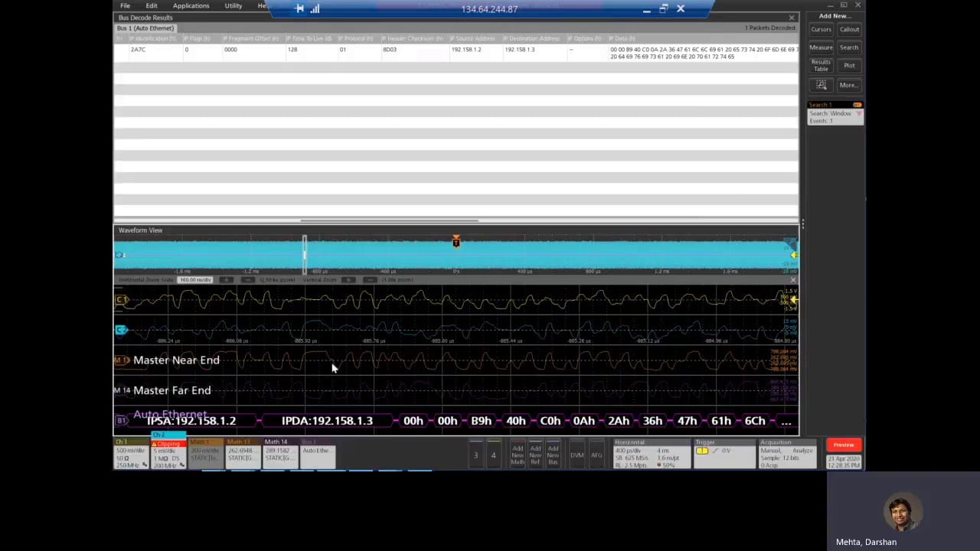
Task: Toggle the Search 1 on/off switch
Action: pos(857,105)
